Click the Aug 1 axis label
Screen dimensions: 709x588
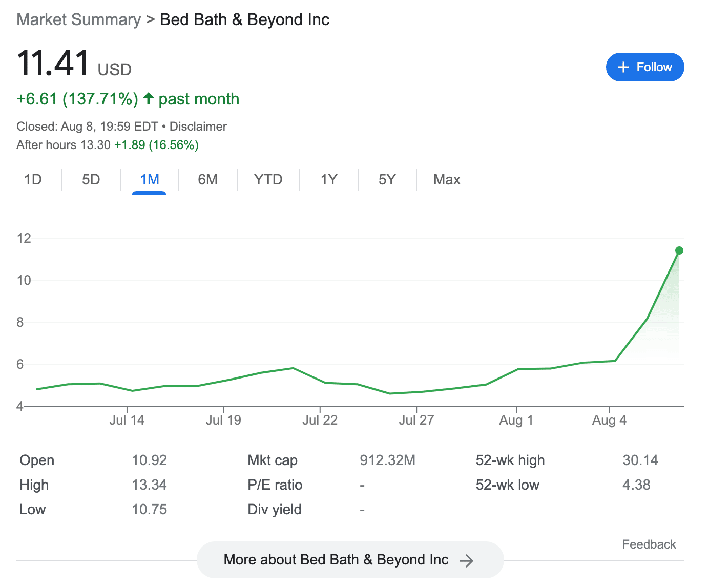(516, 421)
